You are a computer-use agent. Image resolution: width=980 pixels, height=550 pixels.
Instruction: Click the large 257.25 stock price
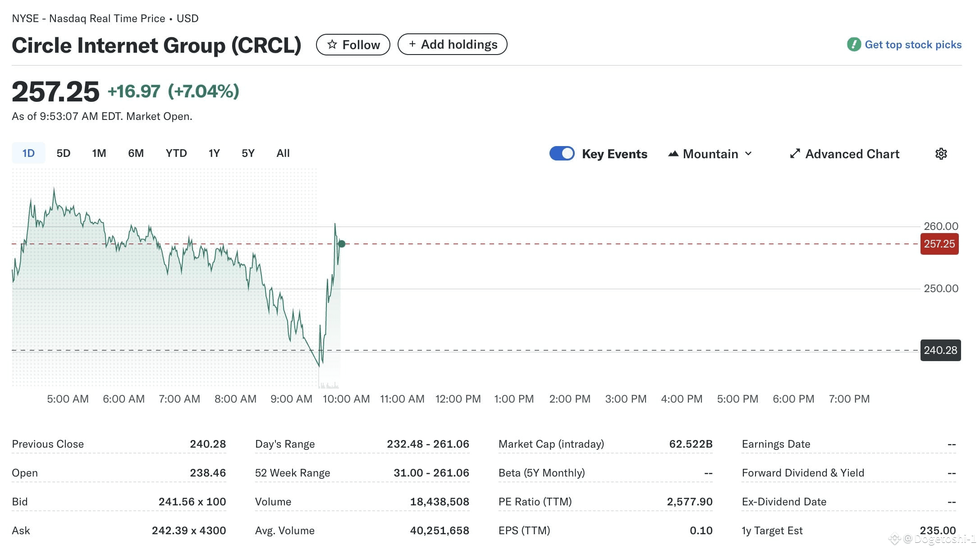(55, 92)
